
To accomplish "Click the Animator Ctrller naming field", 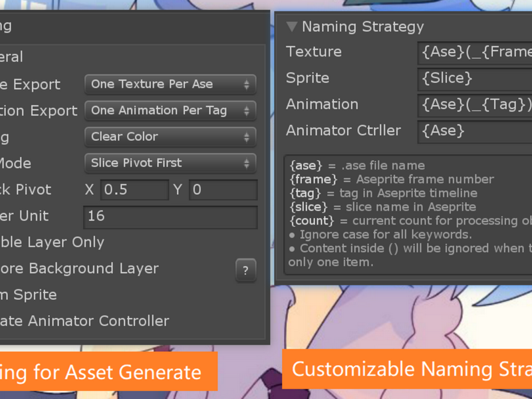I will pos(475,131).
